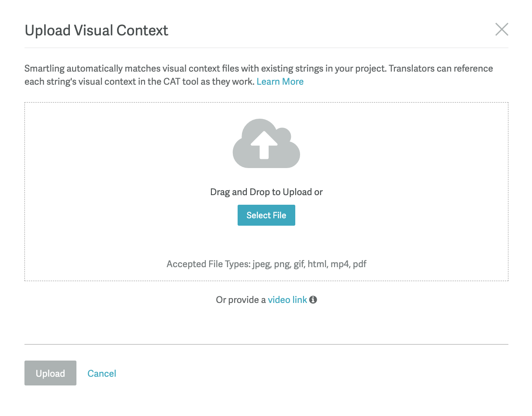Viewport: 532px width, 416px height.
Task: Select Cancel to dismiss the upload
Action: point(102,373)
